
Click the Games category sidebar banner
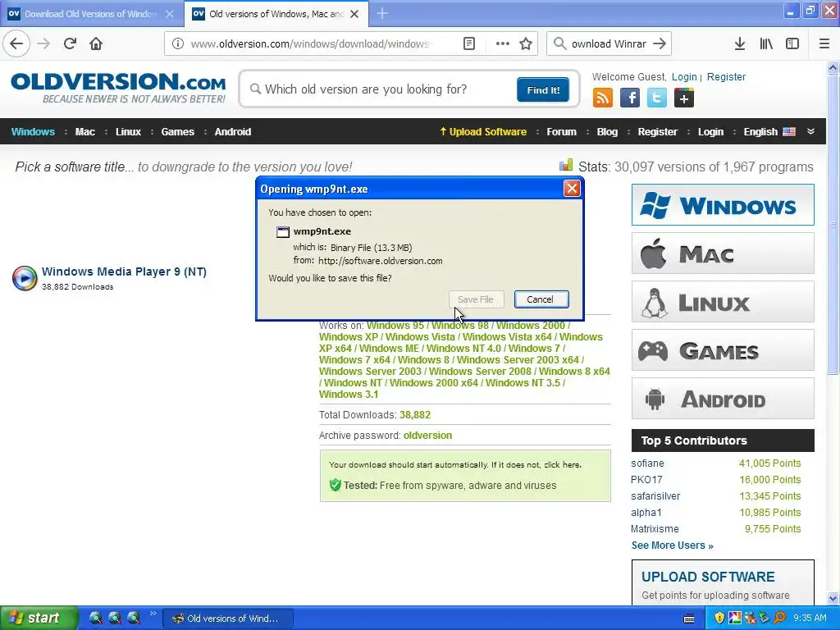pos(723,350)
